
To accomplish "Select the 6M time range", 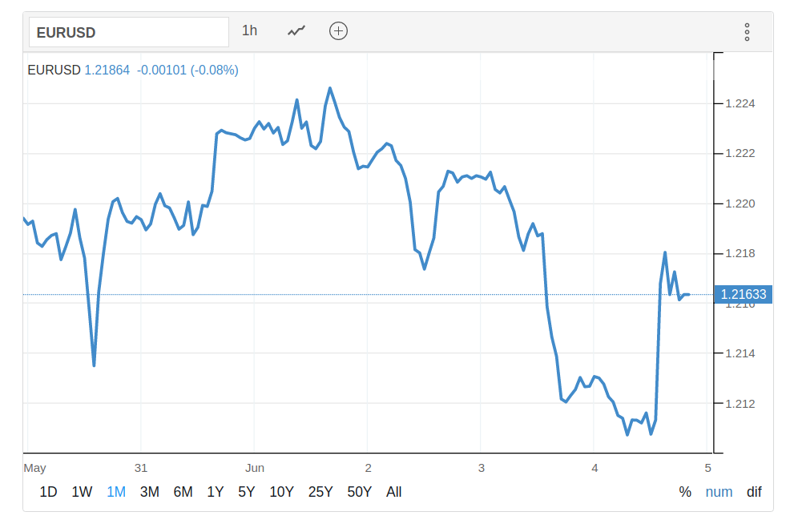I will point(183,492).
